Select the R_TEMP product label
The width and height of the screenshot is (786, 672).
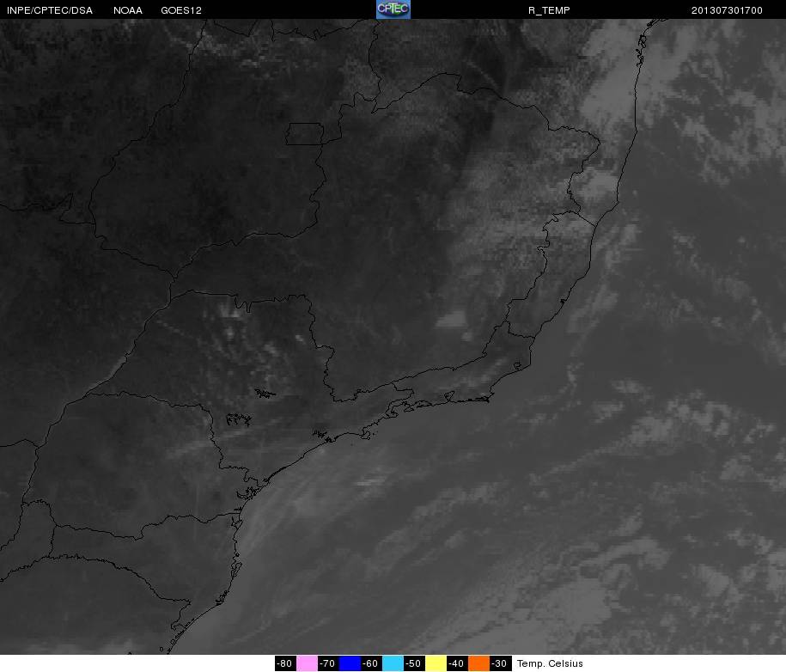click(x=549, y=10)
